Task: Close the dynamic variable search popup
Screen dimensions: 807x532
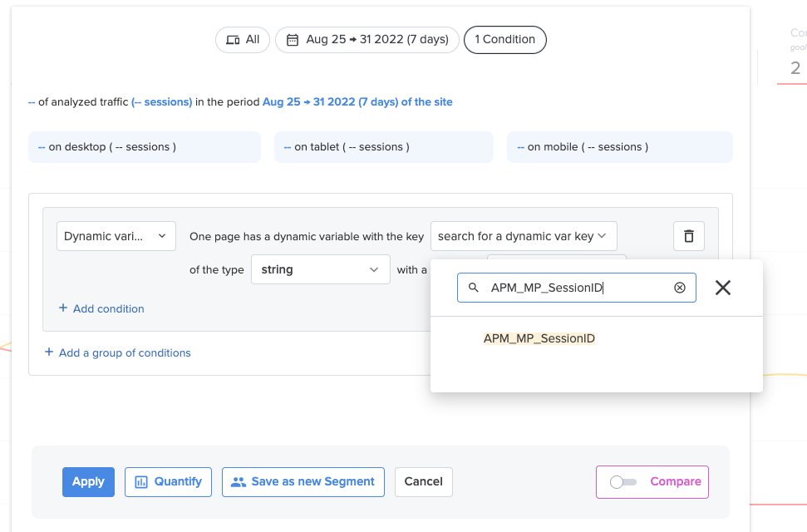Action: click(722, 288)
